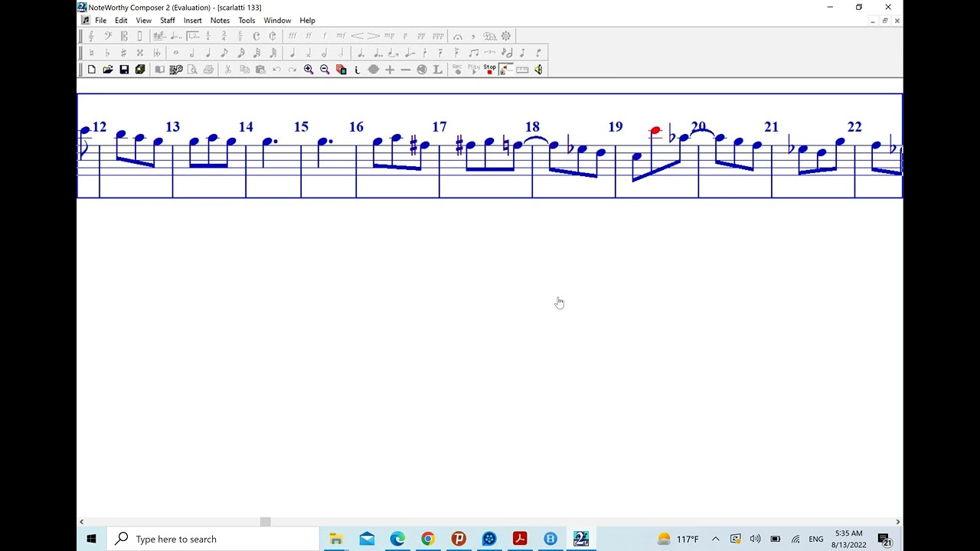This screenshot has width=980, height=551.
Task: Click the red highlighted note in measure 19
Action: click(655, 132)
